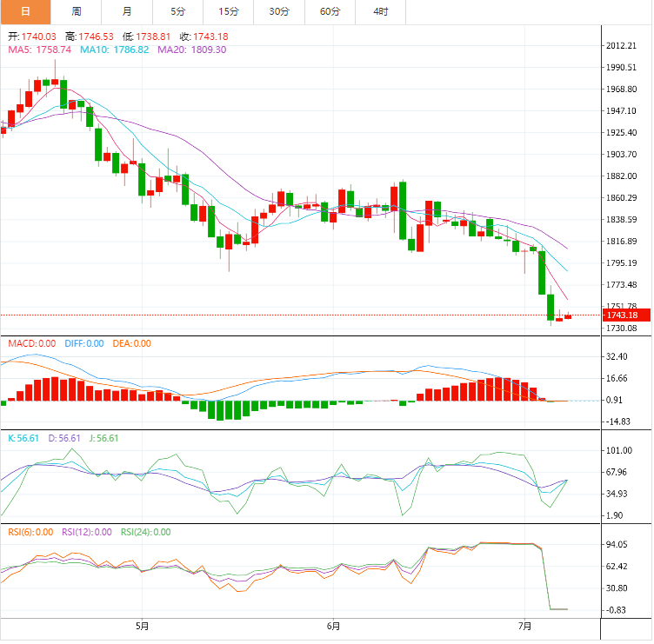
Task: Click the K:56.61 KDJ label
Action: (x=23, y=438)
